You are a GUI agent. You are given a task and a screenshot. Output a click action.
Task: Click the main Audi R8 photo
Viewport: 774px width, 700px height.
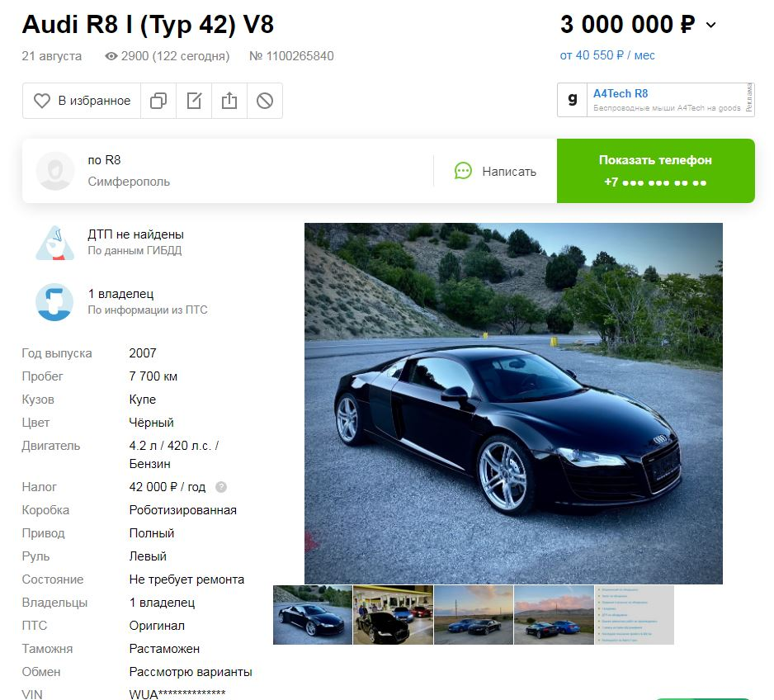click(x=513, y=404)
